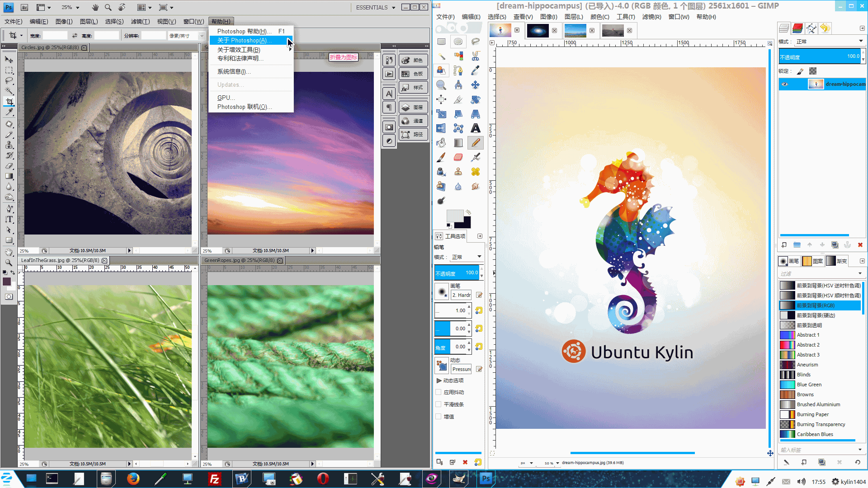Expand 动态选项 disclosure triangle

tap(439, 380)
